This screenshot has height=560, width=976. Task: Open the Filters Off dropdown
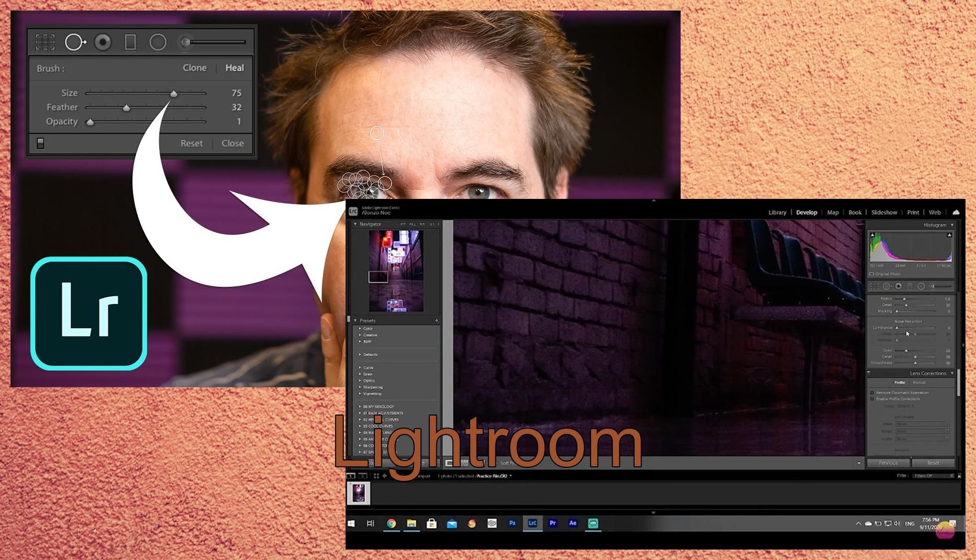coord(934,476)
